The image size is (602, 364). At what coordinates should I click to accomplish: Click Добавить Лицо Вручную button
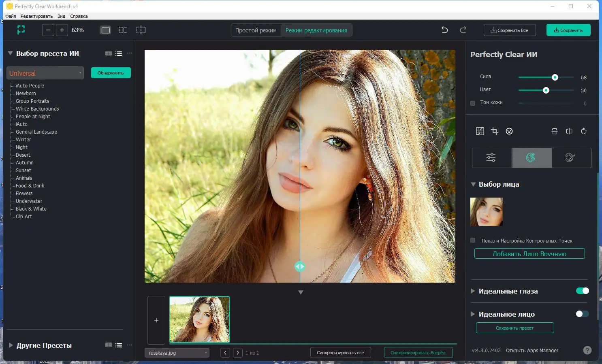pyautogui.click(x=529, y=253)
